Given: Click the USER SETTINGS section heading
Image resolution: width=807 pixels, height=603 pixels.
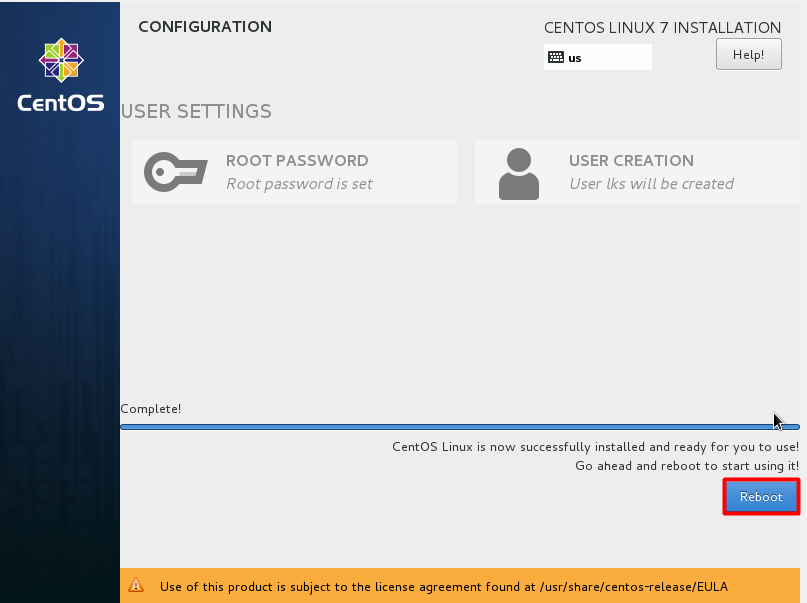Looking at the screenshot, I should [196, 111].
